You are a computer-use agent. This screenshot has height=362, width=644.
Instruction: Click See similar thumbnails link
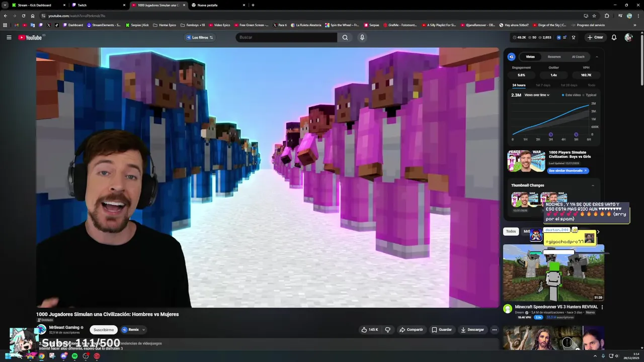tap(568, 170)
